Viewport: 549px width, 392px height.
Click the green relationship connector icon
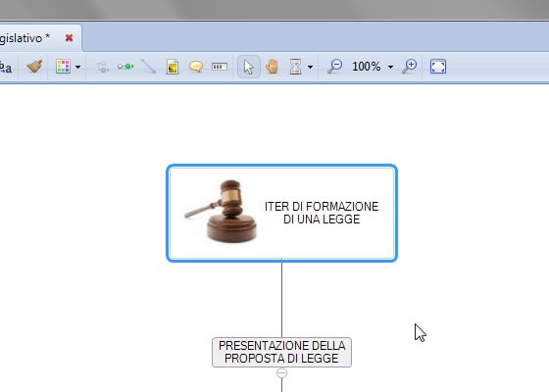click(x=125, y=67)
